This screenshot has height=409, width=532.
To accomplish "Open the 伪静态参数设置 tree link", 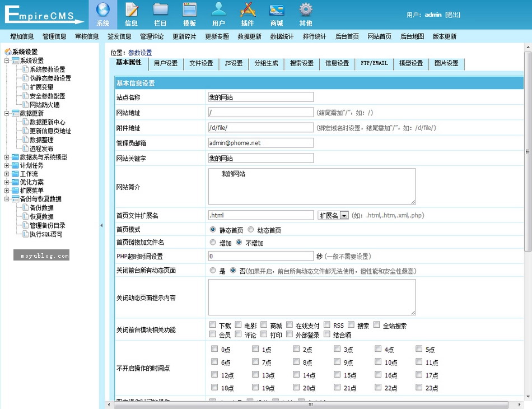I will [50, 78].
